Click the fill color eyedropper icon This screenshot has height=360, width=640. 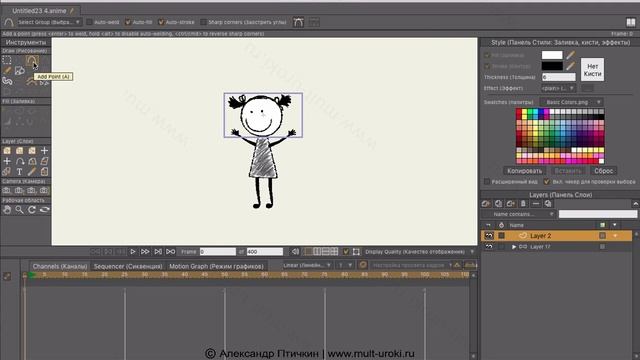(570, 55)
